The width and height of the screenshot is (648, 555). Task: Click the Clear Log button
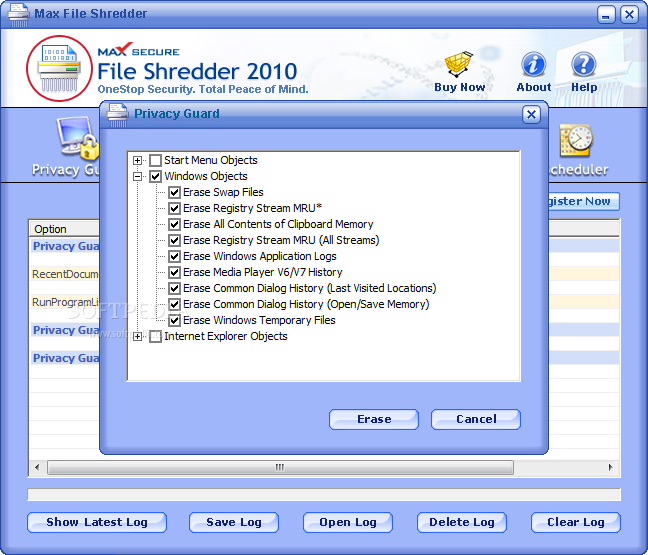pyautogui.click(x=576, y=522)
